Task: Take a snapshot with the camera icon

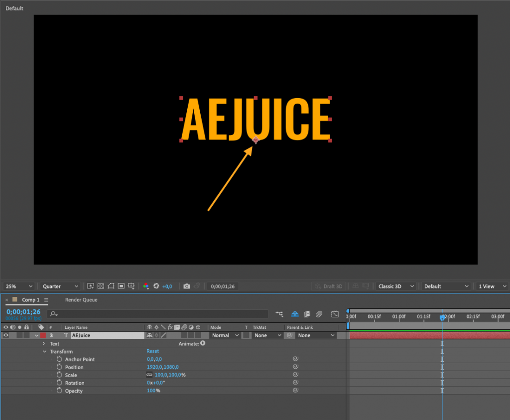Action: click(186, 286)
